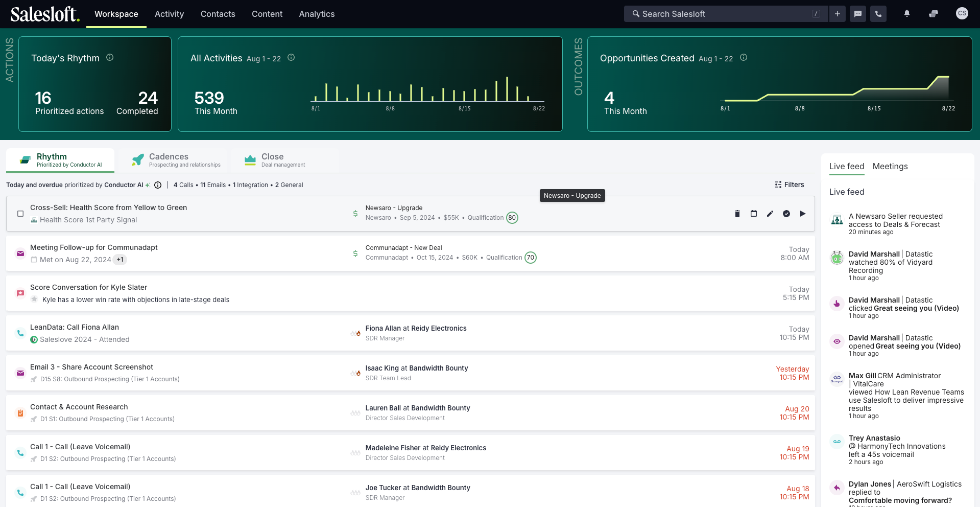980x507 pixels.
Task: Click the plus create button in header
Action: (838, 14)
